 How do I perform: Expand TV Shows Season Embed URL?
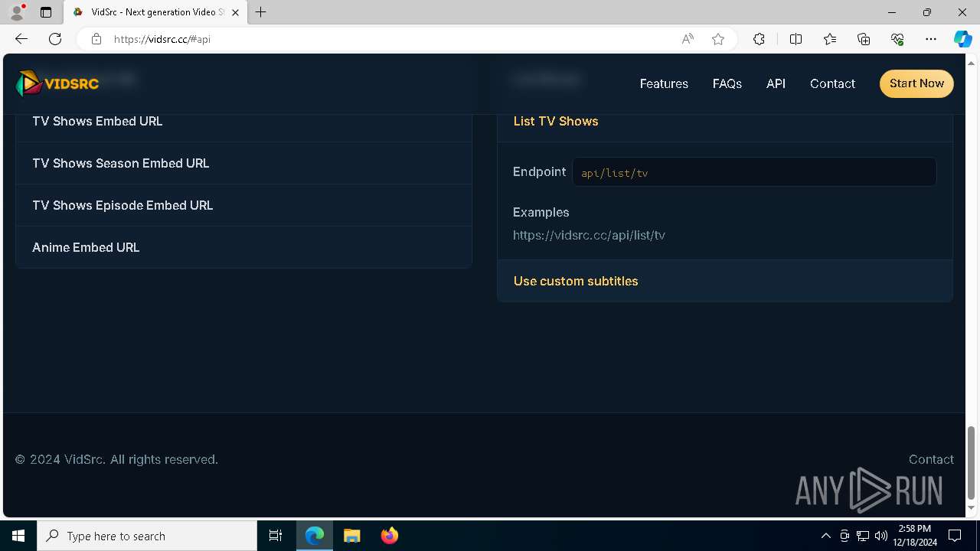[x=243, y=163]
